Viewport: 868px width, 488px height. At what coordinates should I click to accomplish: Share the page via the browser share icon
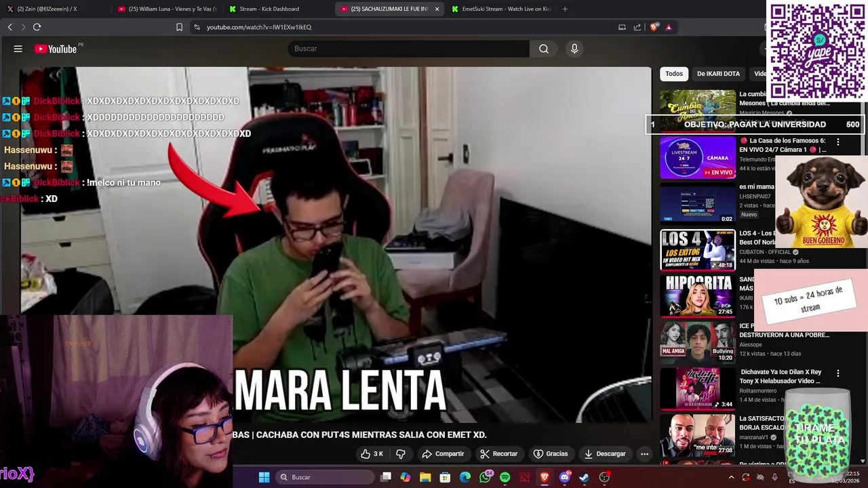tap(637, 27)
